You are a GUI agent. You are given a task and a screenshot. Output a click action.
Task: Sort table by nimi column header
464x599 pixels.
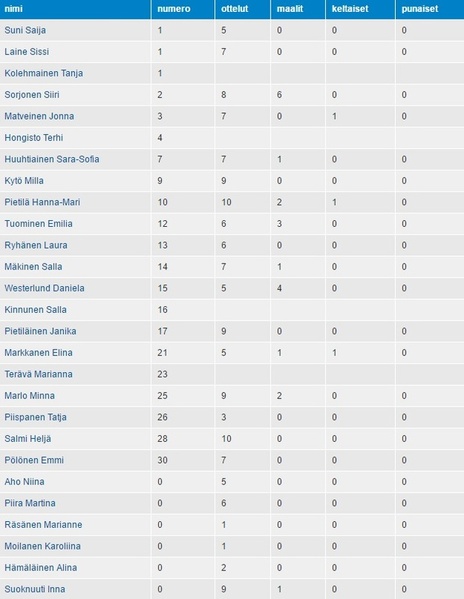[x=13, y=9]
